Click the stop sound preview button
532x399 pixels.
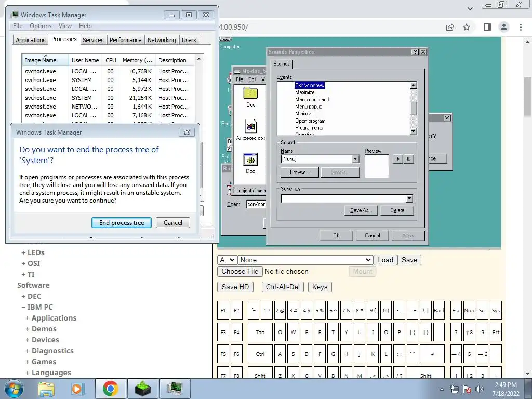[x=409, y=159]
